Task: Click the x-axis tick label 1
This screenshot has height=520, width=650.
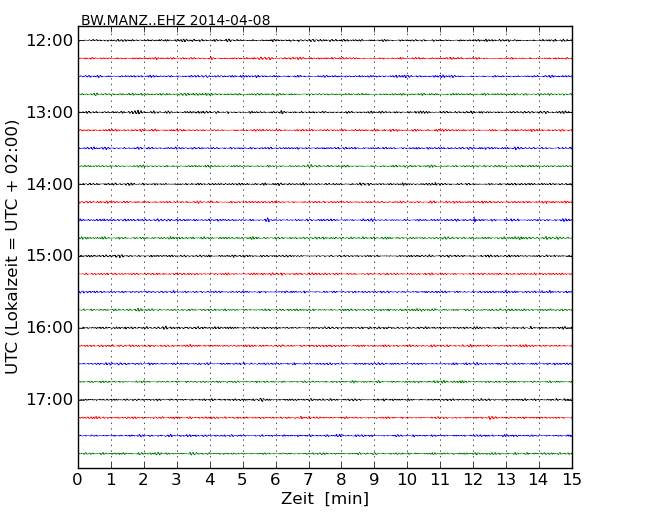Action: pos(111,480)
